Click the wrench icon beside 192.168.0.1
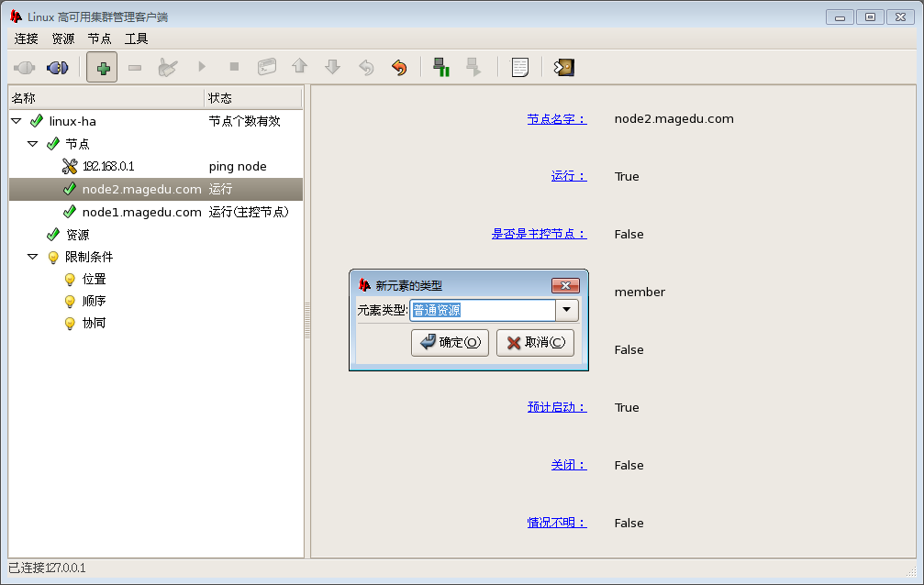 tap(70, 166)
